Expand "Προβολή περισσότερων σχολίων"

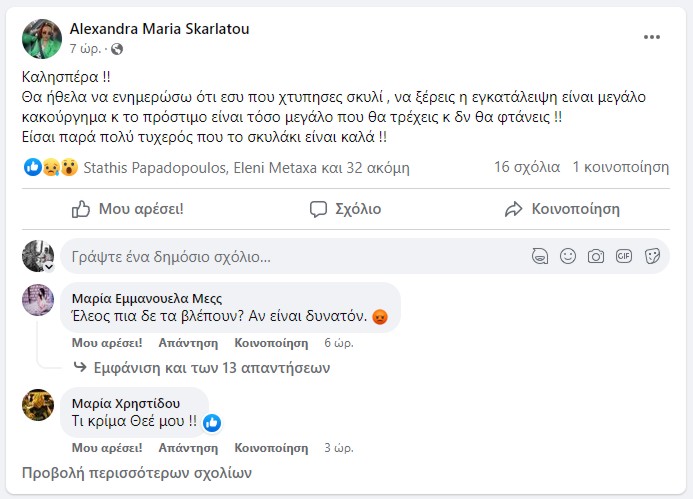pos(137,473)
